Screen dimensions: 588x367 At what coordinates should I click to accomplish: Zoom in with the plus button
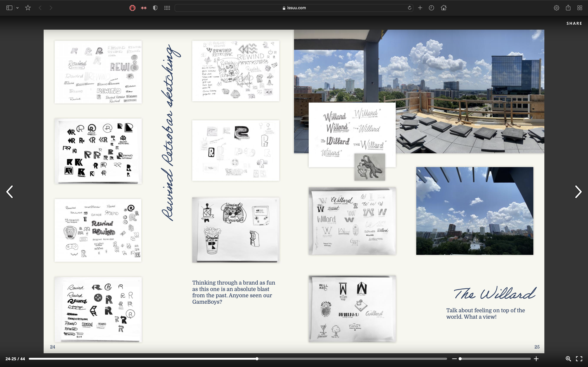coord(536,359)
